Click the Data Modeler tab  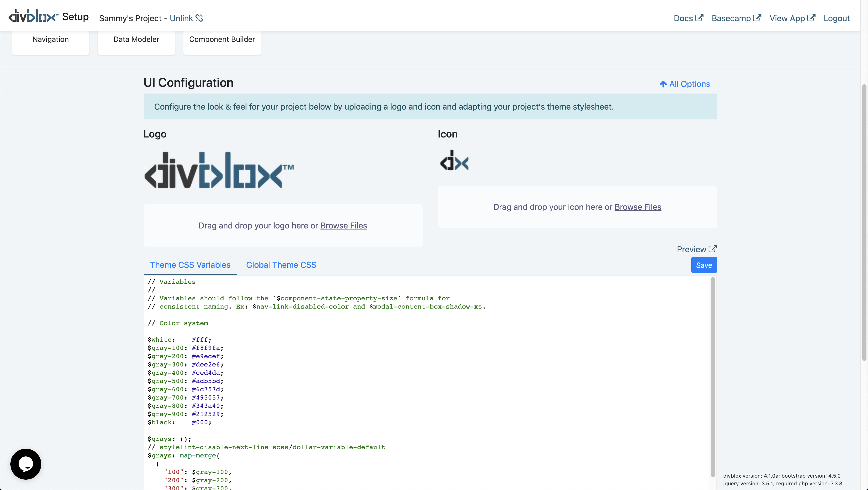[x=136, y=39]
